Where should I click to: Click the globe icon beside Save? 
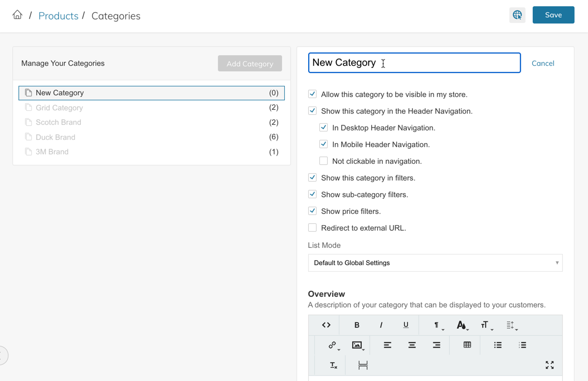(517, 15)
